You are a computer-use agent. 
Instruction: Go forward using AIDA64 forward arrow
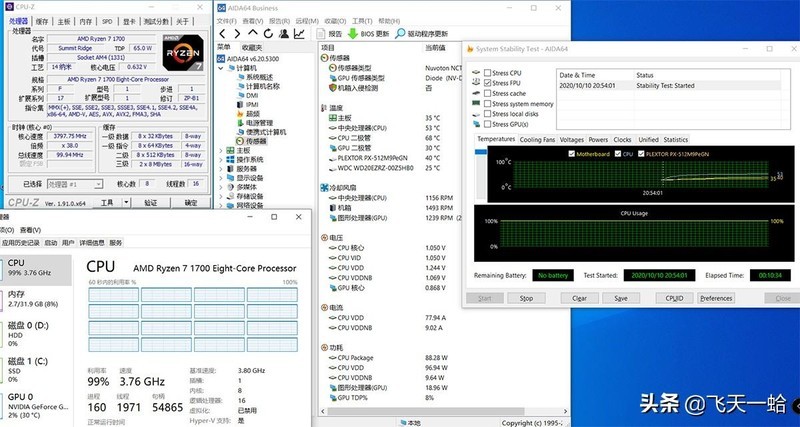tap(237, 34)
